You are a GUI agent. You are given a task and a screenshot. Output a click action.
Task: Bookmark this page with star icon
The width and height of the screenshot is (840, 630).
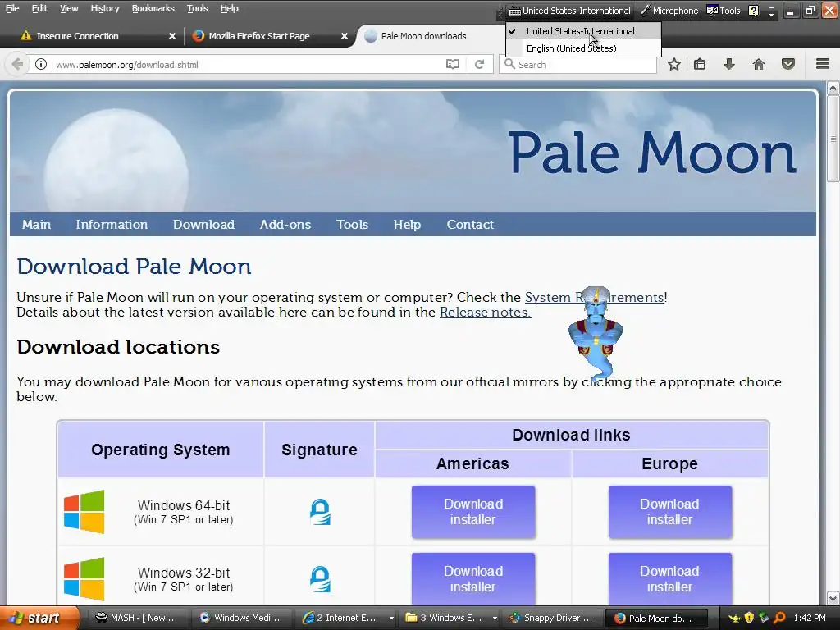click(674, 64)
